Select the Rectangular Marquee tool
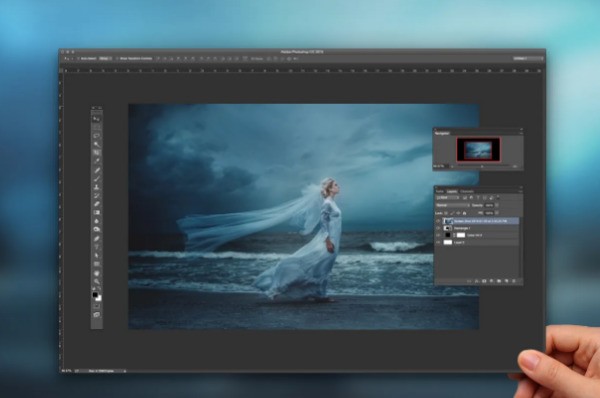Screen dimensions: 600x398 coord(97,127)
